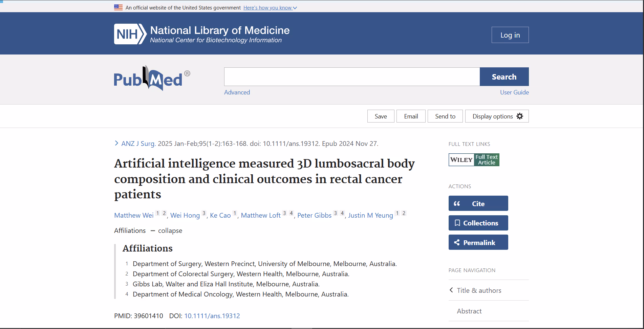Viewport: 644px width, 329px height.
Task: Jump to Abstract in page navigation
Action: coord(469,311)
